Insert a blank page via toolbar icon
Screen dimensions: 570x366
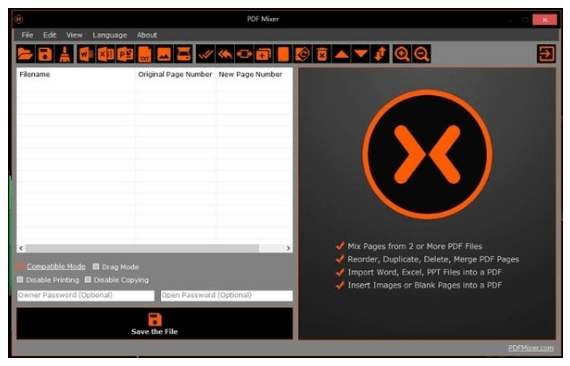[283, 54]
